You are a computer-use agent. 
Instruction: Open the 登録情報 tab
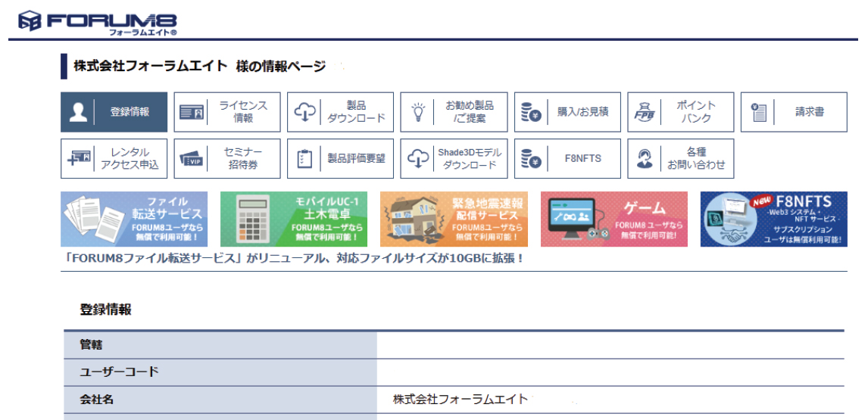(x=114, y=112)
